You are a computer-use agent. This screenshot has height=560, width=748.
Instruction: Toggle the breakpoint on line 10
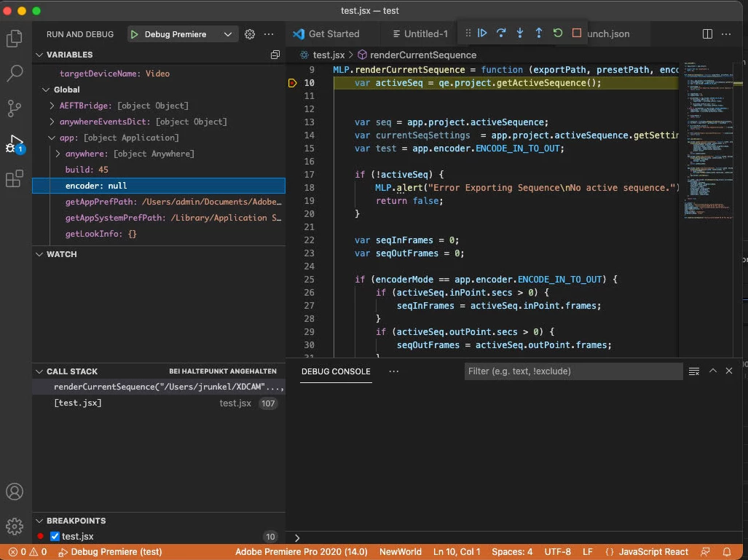[292, 83]
